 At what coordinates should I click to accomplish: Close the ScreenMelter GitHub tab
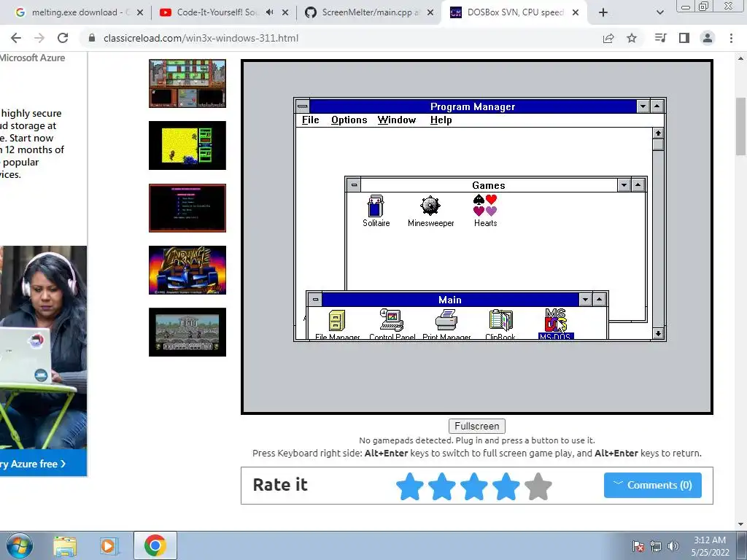pos(430,13)
